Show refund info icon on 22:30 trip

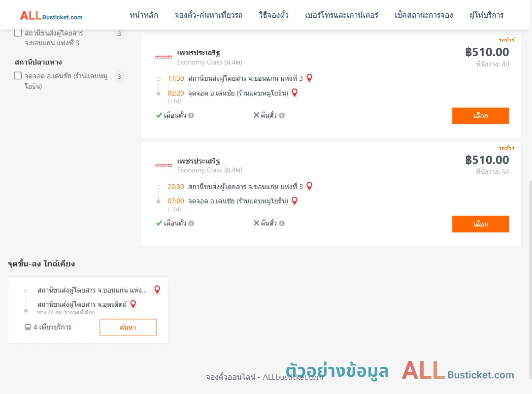point(282,223)
